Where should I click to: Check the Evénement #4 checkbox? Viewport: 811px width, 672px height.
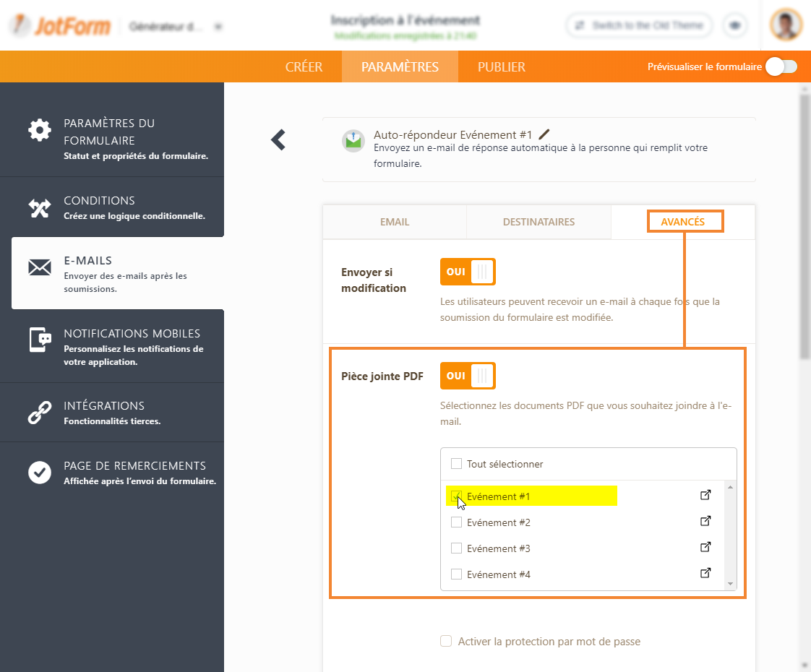coord(456,574)
